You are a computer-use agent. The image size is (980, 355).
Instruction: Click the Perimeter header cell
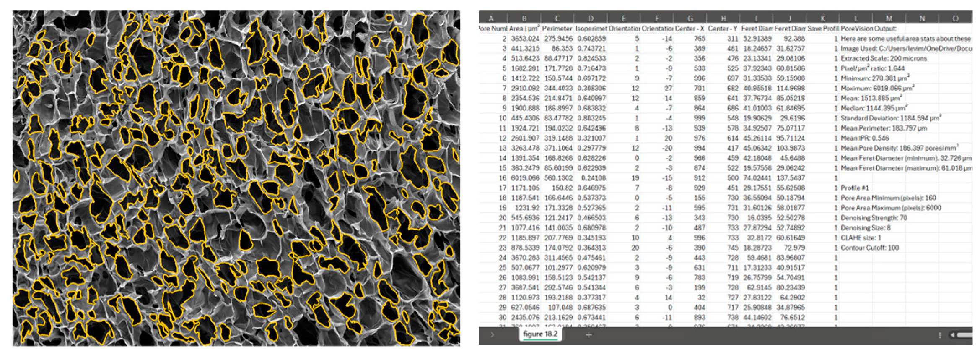tap(557, 29)
